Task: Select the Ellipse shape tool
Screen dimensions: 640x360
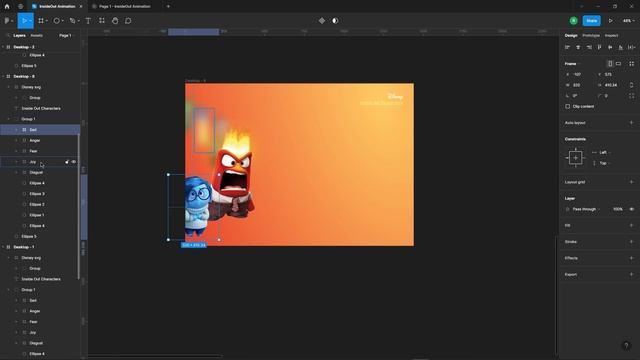Action: click(57, 21)
